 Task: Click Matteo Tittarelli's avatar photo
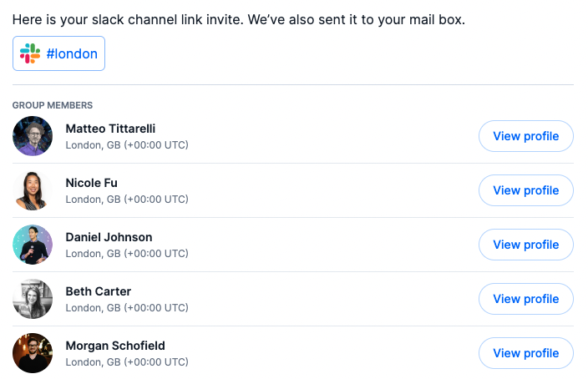pos(33,136)
